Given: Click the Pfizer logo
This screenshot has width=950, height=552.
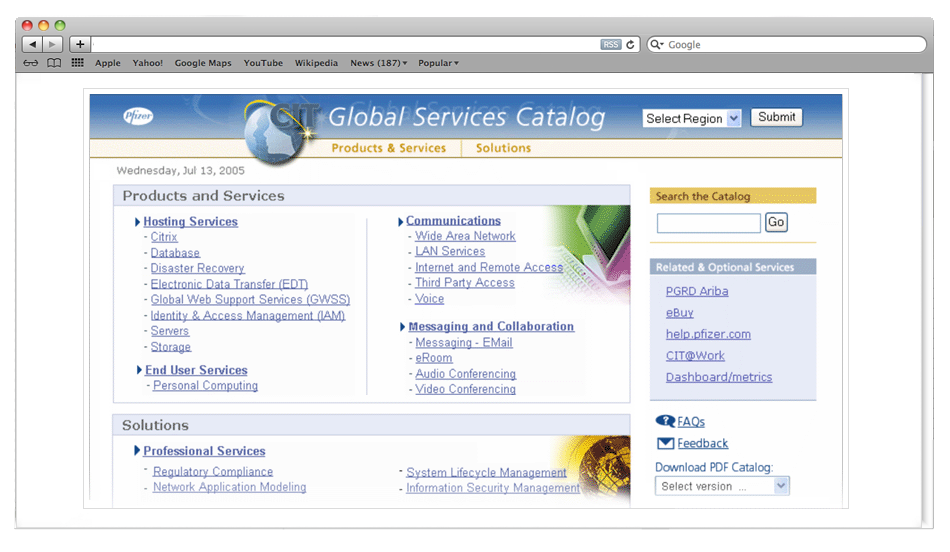Looking at the screenshot, I should [138, 116].
